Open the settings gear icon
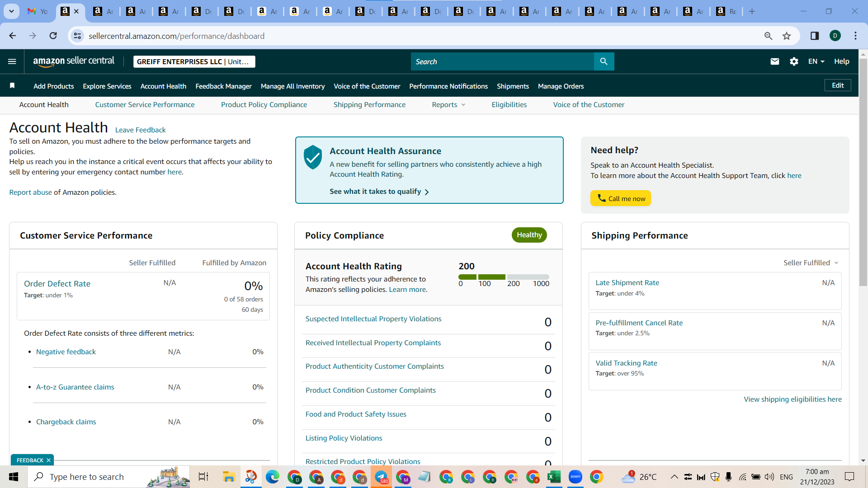 794,61
